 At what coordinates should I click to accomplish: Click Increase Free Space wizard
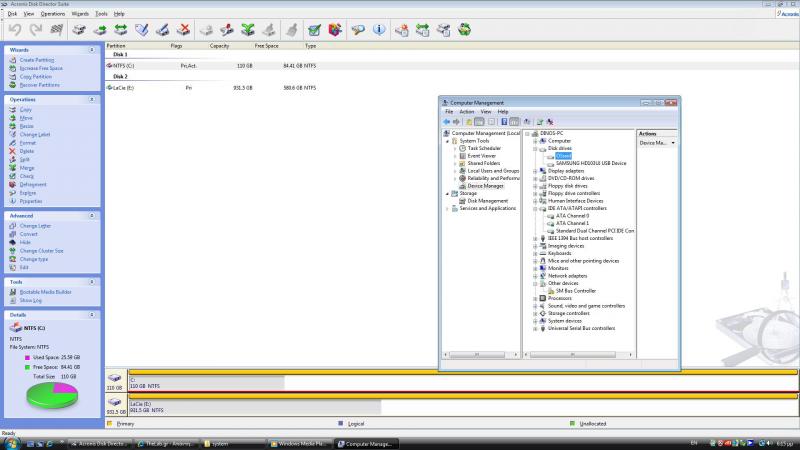pyautogui.click(x=41, y=68)
